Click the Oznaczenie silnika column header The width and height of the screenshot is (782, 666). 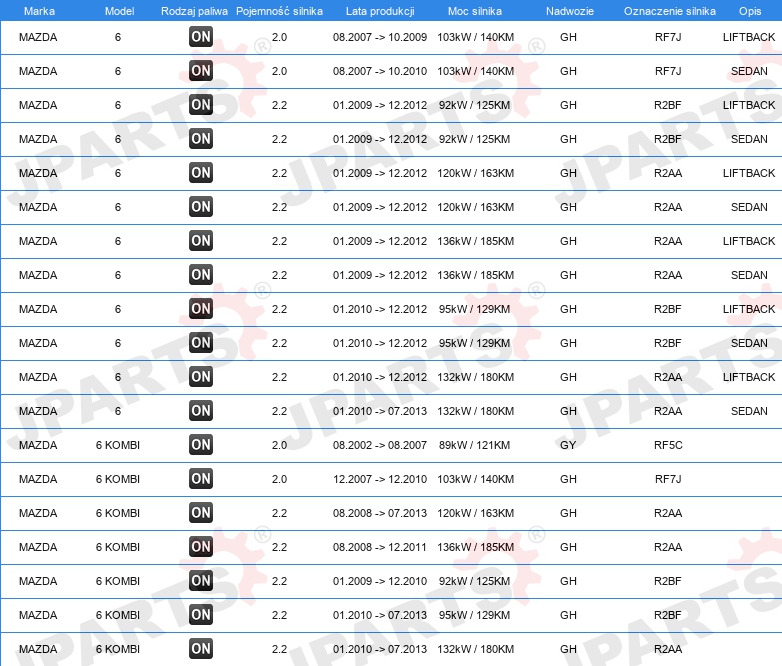(669, 11)
